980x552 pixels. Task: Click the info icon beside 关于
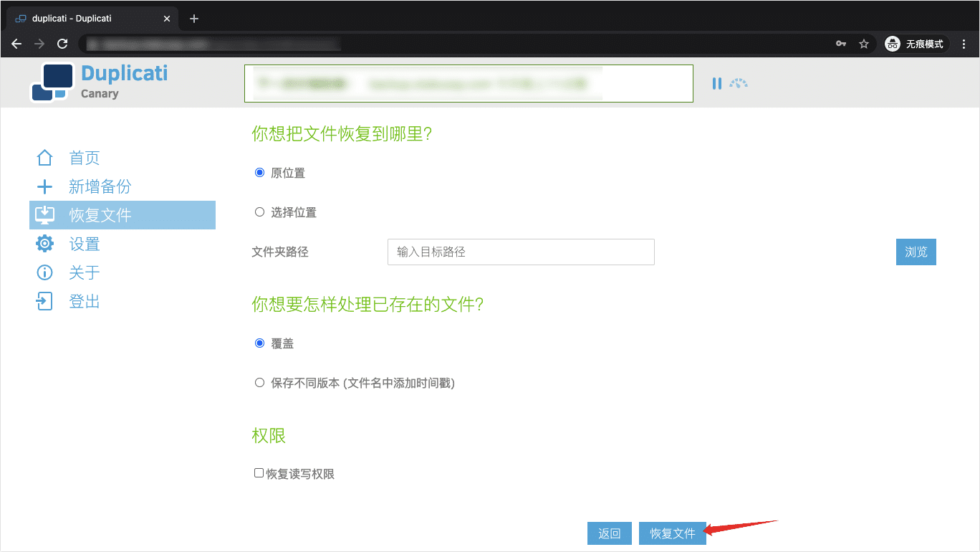click(x=44, y=272)
